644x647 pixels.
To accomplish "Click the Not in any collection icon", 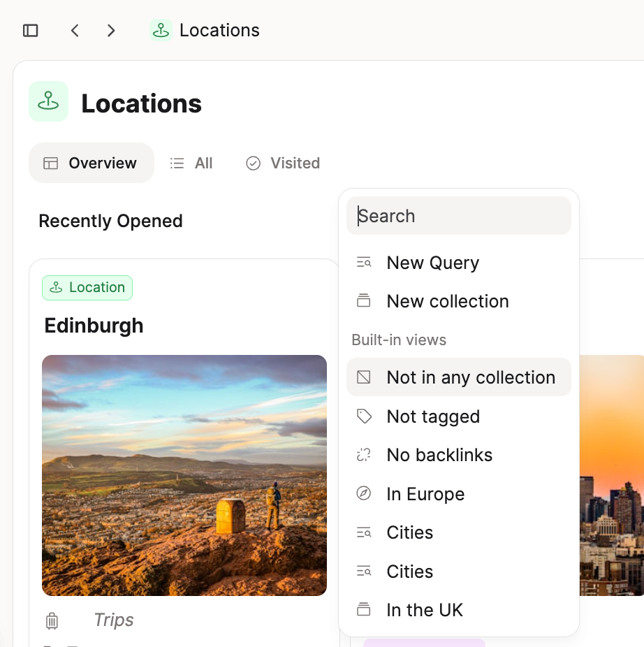I will [363, 377].
